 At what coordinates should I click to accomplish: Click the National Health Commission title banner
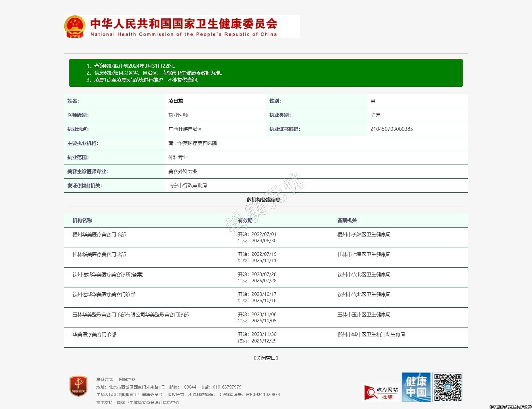[x=184, y=26]
